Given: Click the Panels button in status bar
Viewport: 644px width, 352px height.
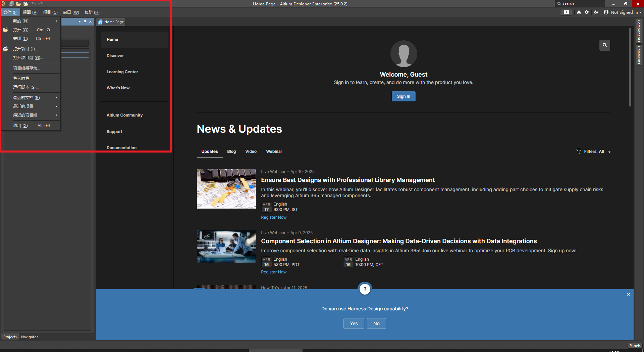Looking at the screenshot, I should [x=635, y=346].
